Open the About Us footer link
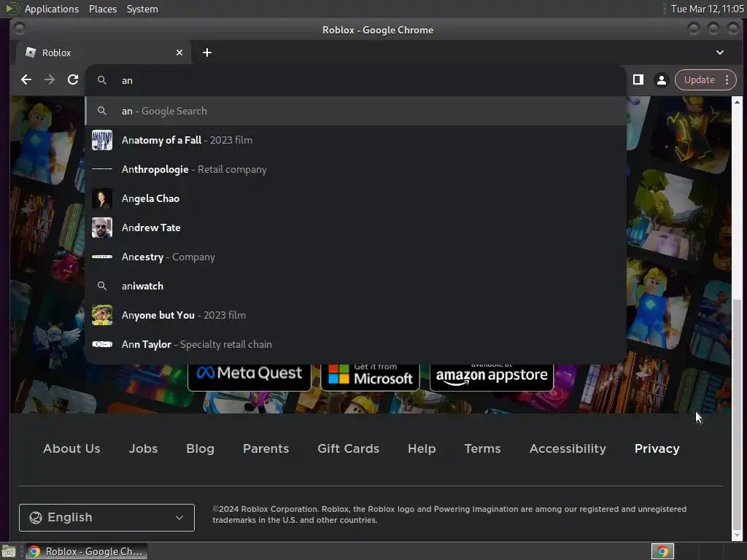Viewport: 747px width, 560px height. click(71, 448)
